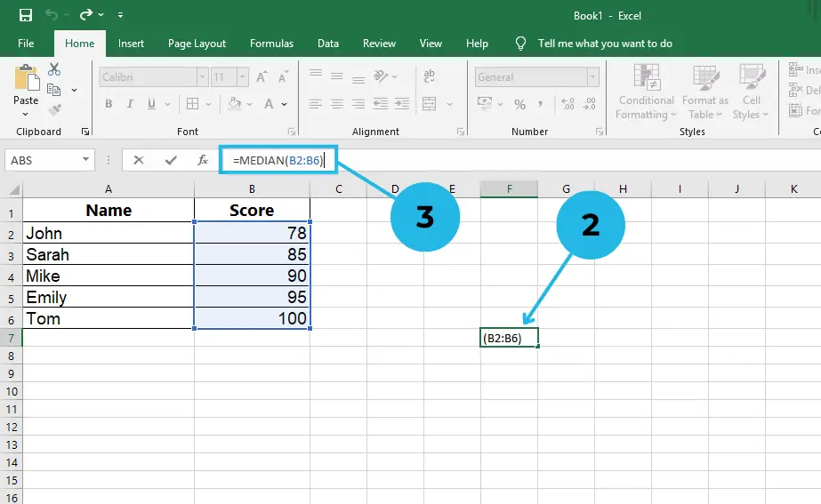Click the Insert Function fx button
The height and width of the screenshot is (504, 821).
pos(203,160)
